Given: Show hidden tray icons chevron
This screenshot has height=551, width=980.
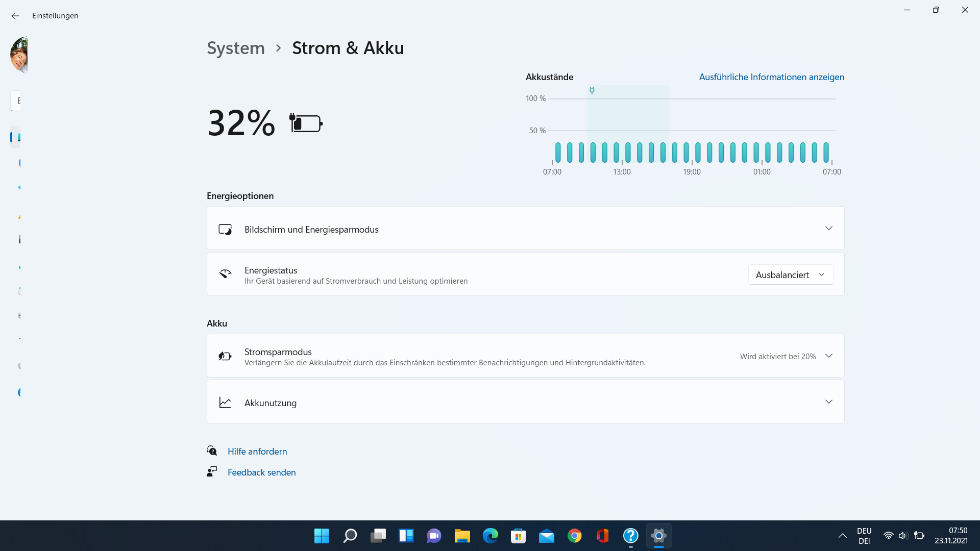Looking at the screenshot, I should [x=842, y=536].
